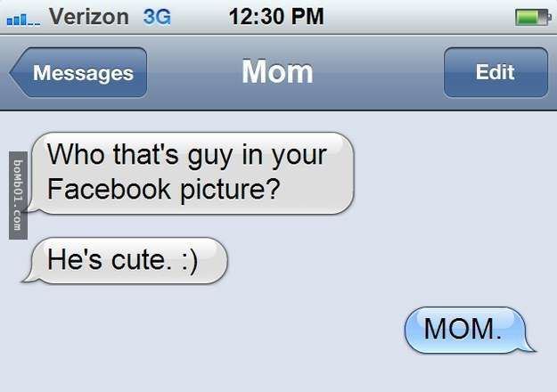
Task: Tap the pointed arrow tip of Messages button
Action: pos(17,72)
